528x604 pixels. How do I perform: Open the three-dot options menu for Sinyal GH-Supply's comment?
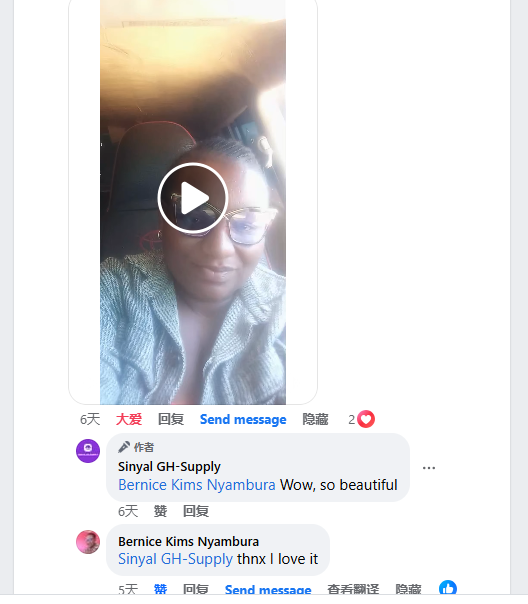tap(429, 468)
